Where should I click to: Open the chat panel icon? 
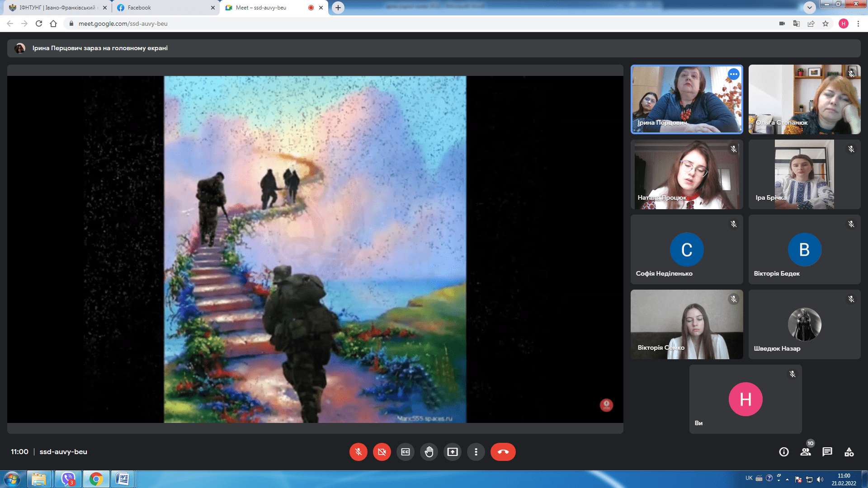click(827, 452)
